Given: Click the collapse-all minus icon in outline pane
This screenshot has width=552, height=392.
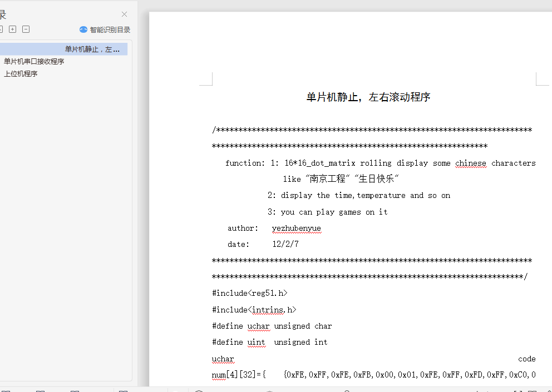Looking at the screenshot, I should (x=26, y=29).
